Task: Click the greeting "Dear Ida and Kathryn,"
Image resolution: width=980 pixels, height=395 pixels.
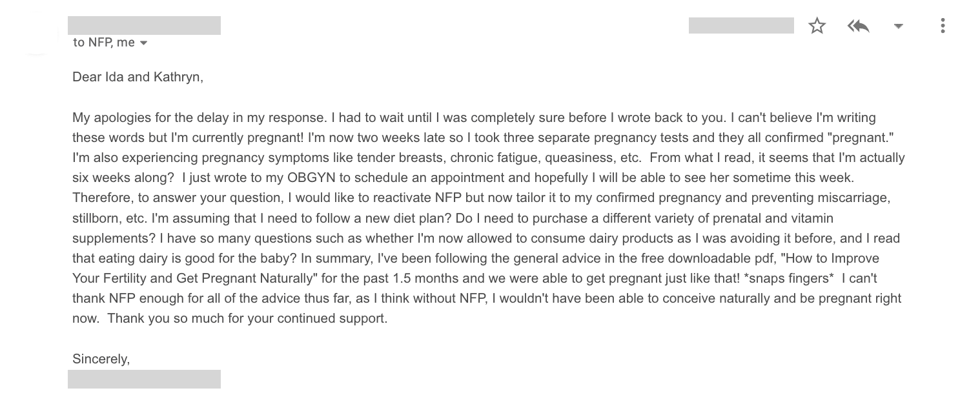Action: [x=138, y=77]
